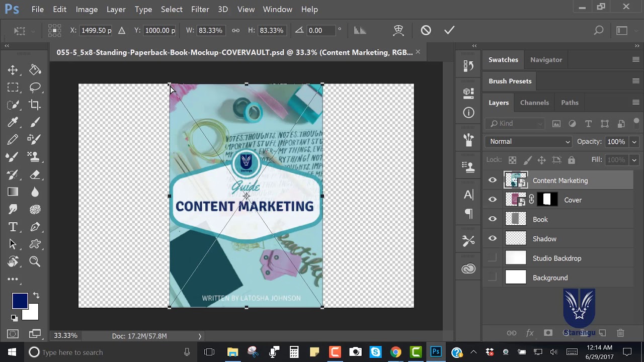Click the foreground color swatch
The width and height of the screenshot is (644, 362).
20,301
